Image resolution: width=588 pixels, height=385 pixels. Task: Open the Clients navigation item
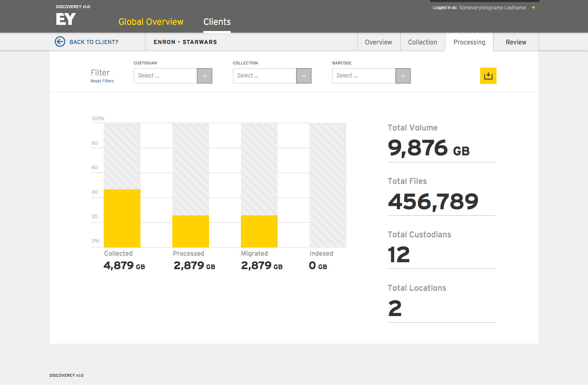pos(217,22)
